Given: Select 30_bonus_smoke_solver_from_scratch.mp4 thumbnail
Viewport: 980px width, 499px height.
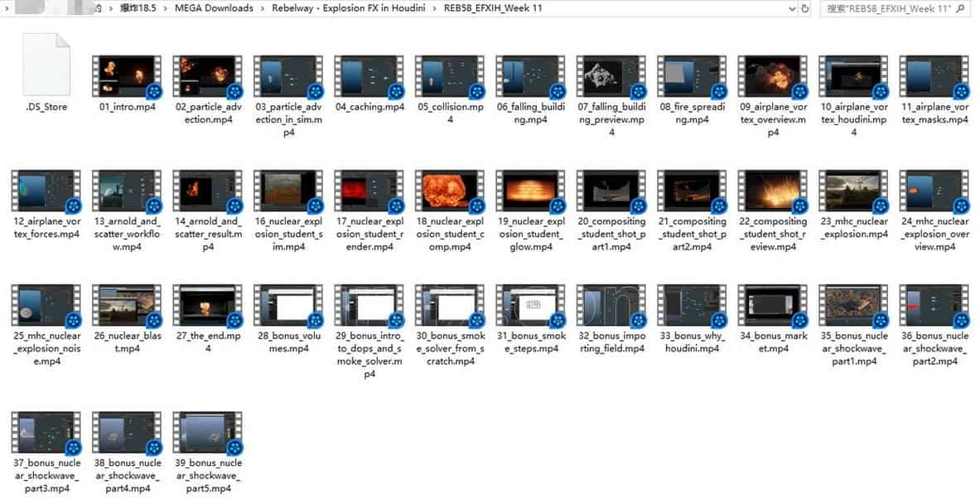Looking at the screenshot, I should pos(450,306).
